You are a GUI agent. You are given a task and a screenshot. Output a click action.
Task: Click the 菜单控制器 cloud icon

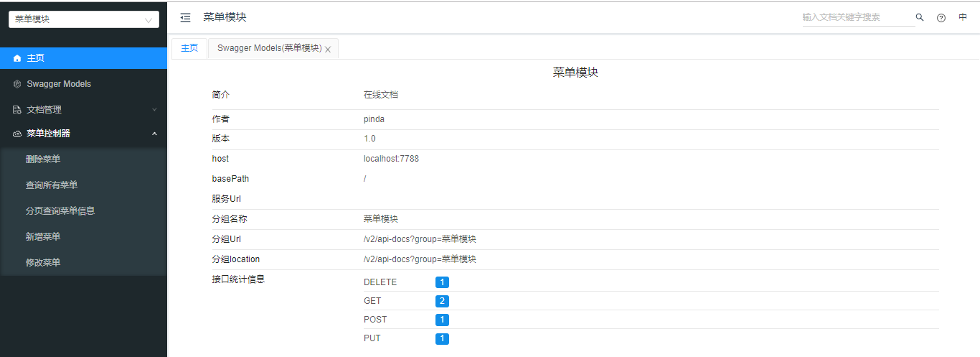pyautogui.click(x=17, y=134)
